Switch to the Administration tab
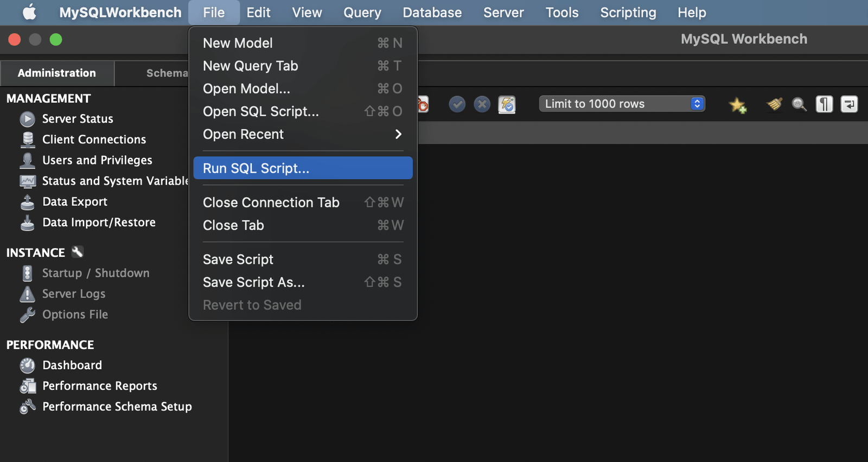Screen dimensions: 868x462 coord(57,73)
